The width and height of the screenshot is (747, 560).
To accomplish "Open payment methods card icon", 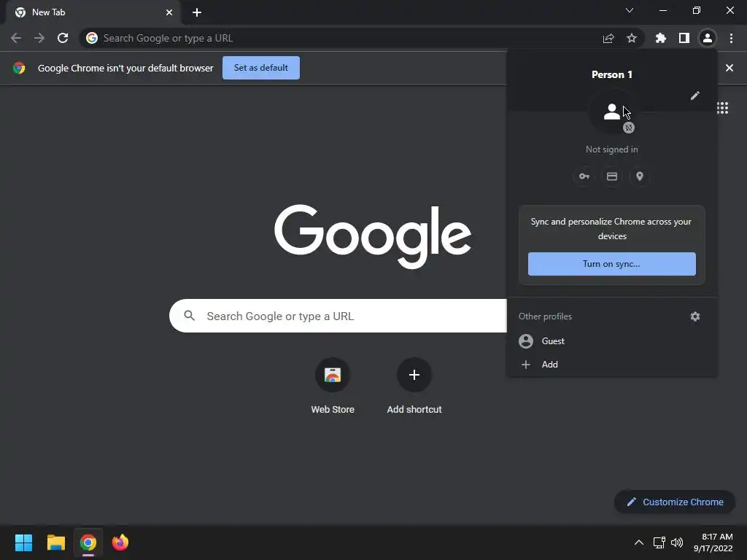I will [x=612, y=176].
